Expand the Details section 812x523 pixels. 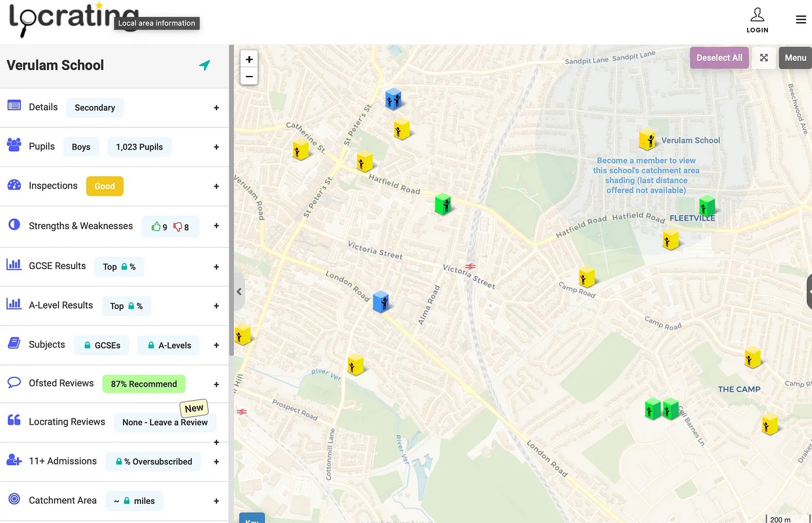coord(216,108)
